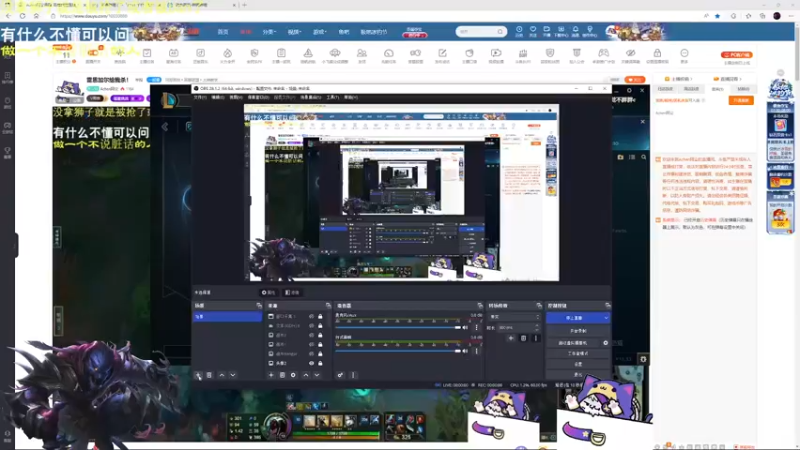
Task: Mute the second audio mixer track
Action: 465,351
